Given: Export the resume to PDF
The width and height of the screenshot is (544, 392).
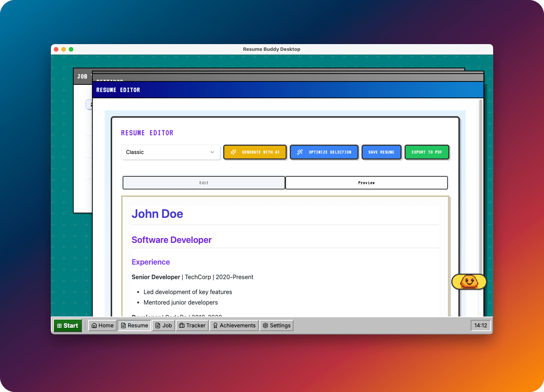Looking at the screenshot, I should click(427, 152).
